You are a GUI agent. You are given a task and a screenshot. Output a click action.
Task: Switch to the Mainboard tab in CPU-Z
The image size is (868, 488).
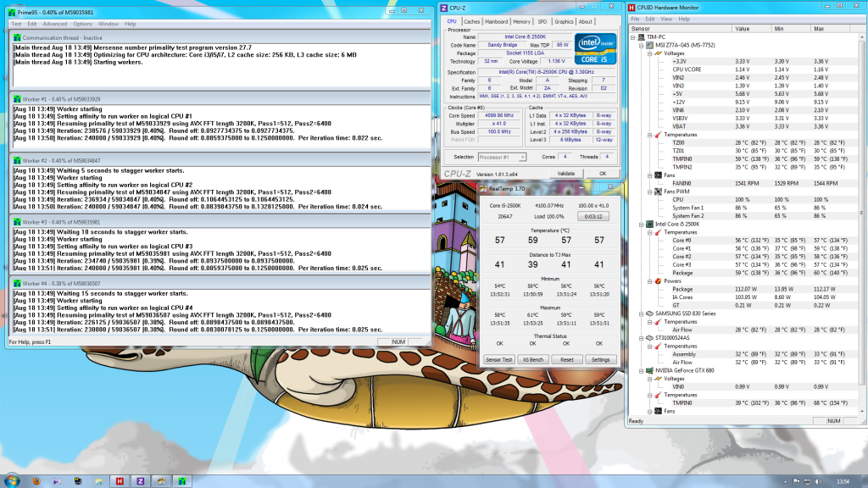496,21
